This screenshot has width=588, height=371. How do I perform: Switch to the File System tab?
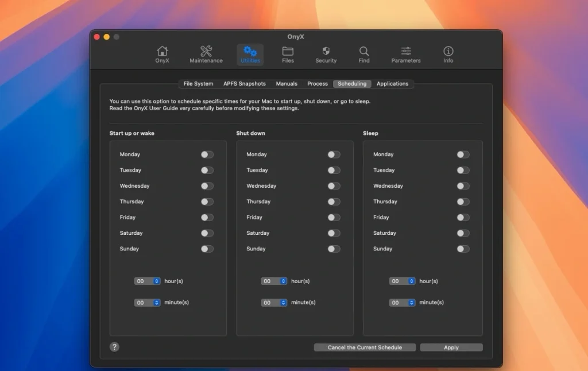point(198,84)
